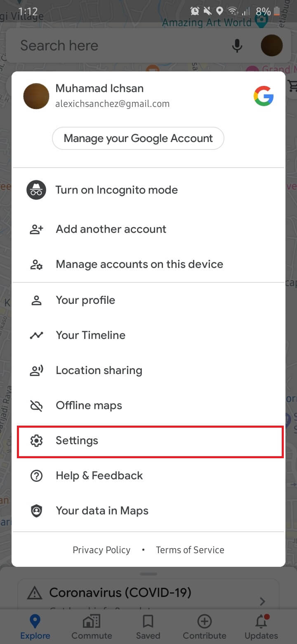This screenshot has width=297, height=644.
Task: Tap the Manage accounts gear-person icon
Action: (36, 265)
